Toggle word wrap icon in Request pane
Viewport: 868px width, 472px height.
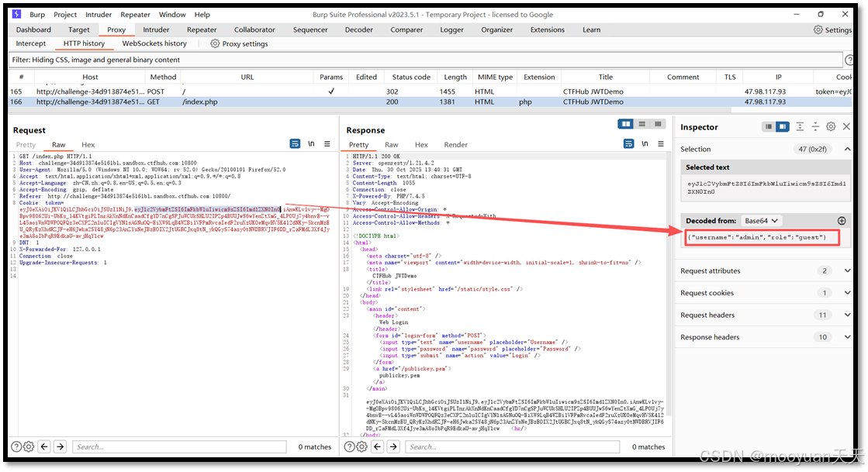click(x=295, y=144)
